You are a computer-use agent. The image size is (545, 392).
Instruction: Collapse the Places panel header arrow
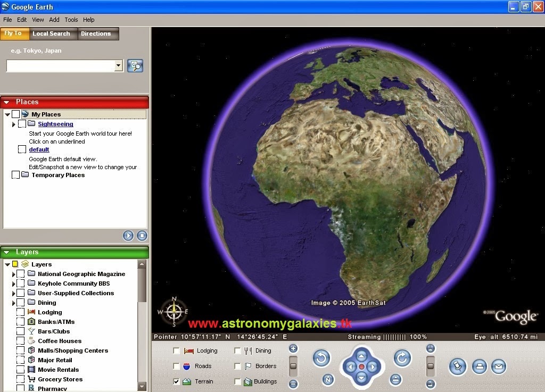(x=6, y=102)
